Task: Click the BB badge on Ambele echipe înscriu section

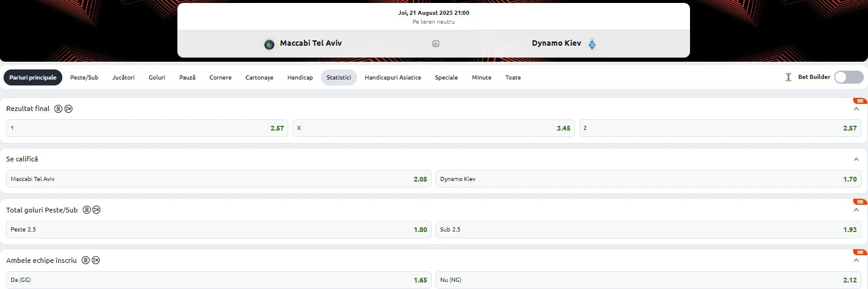Action: pyautogui.click(x=860, y=252)
